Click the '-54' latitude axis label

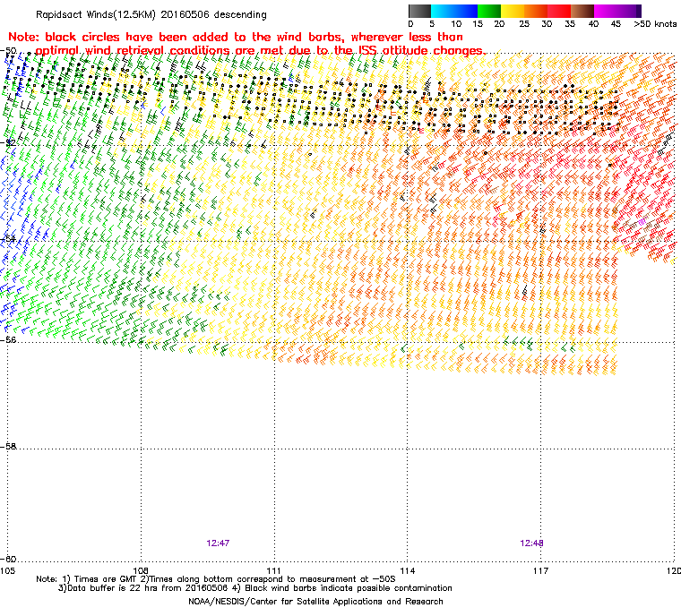9,239
